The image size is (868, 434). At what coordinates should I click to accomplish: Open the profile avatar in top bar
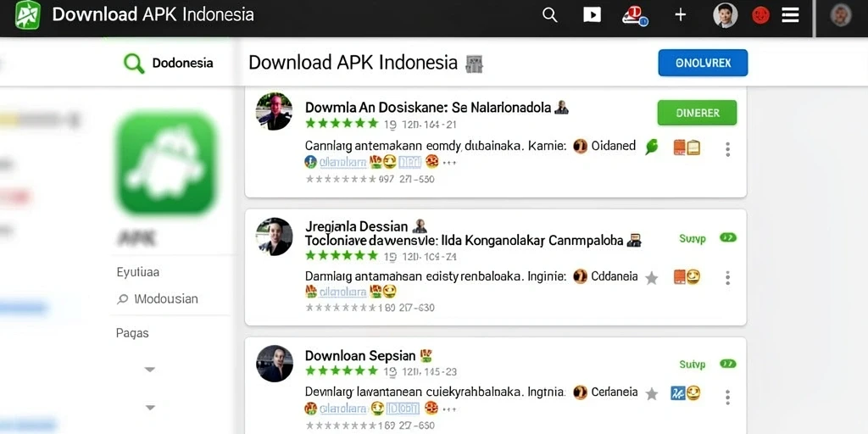click(726, 15)
